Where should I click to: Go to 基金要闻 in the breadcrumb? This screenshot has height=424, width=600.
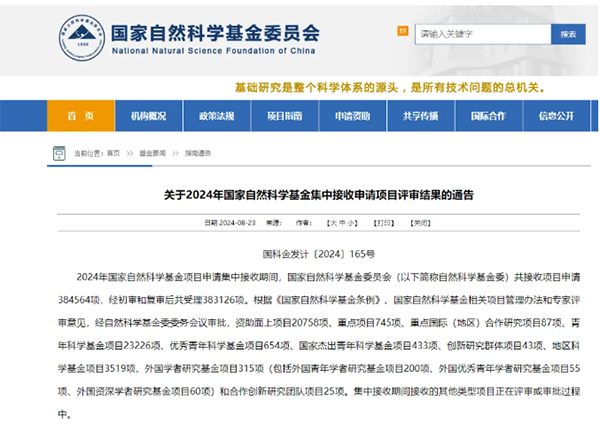[152, 153]
